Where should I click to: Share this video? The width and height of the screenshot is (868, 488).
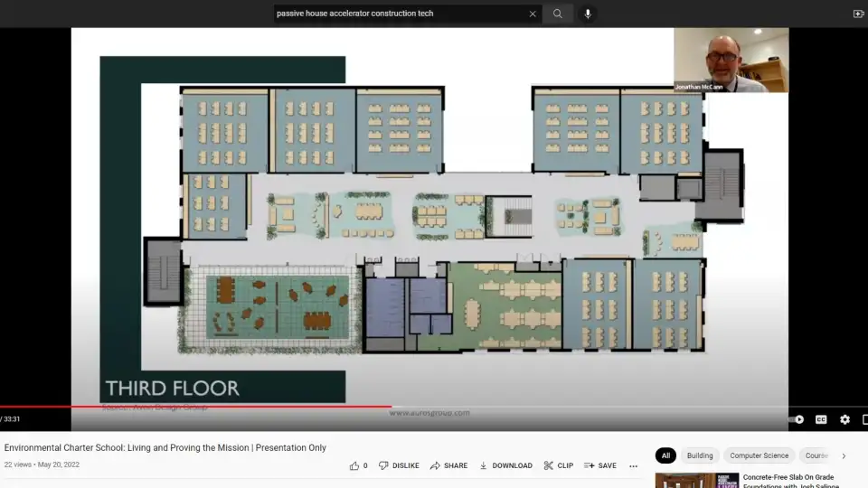[448, 465]
